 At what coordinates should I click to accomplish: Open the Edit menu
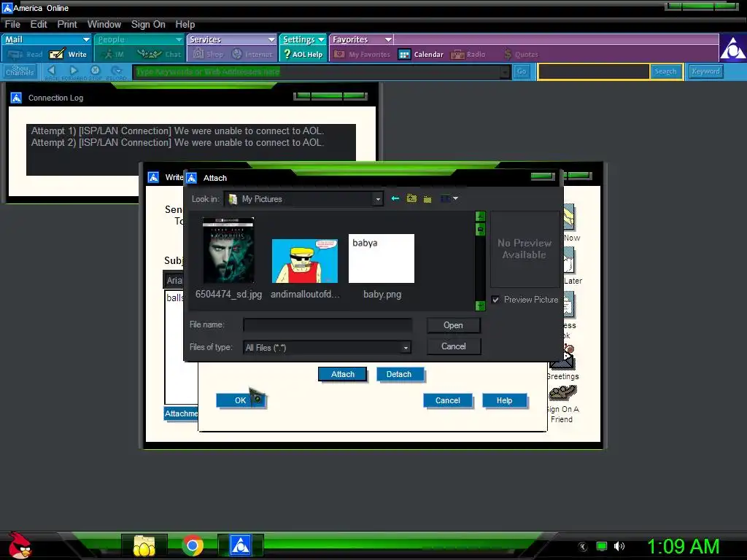pos(39,24)
